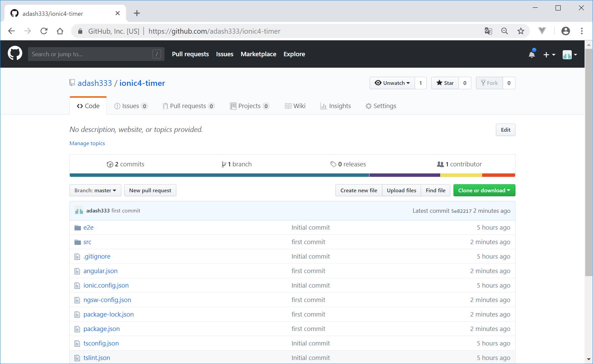
Task: Open the notifications bell
Action: [x=532, y=54]
